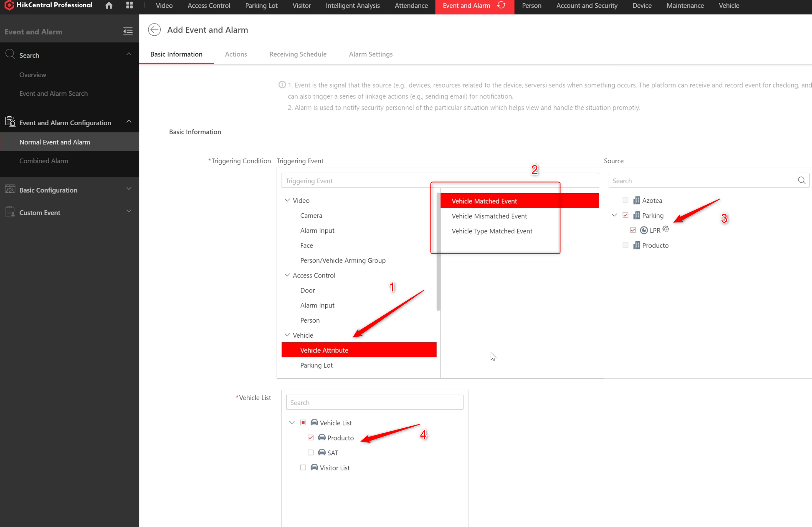Click the Basic Configuration sidebar icon
This screenshot has width=812, height=527.
[x=10, y=189]
